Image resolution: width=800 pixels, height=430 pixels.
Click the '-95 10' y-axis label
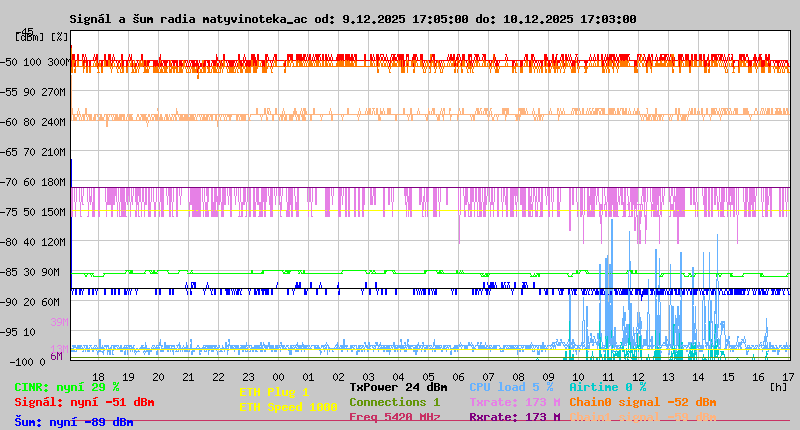click(18, 333)
